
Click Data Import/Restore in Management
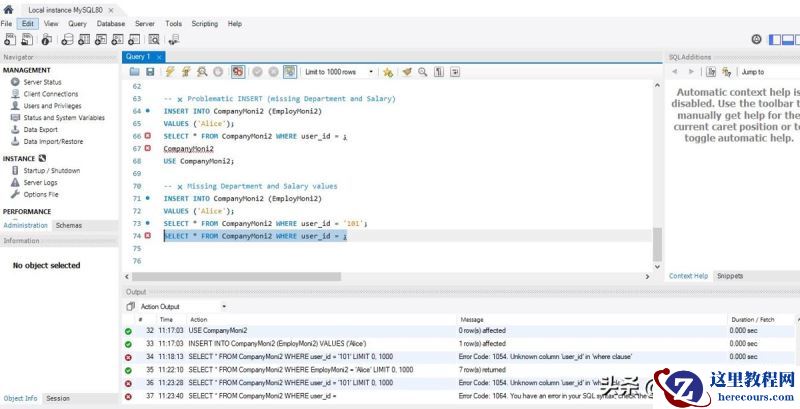pos(53,141)
